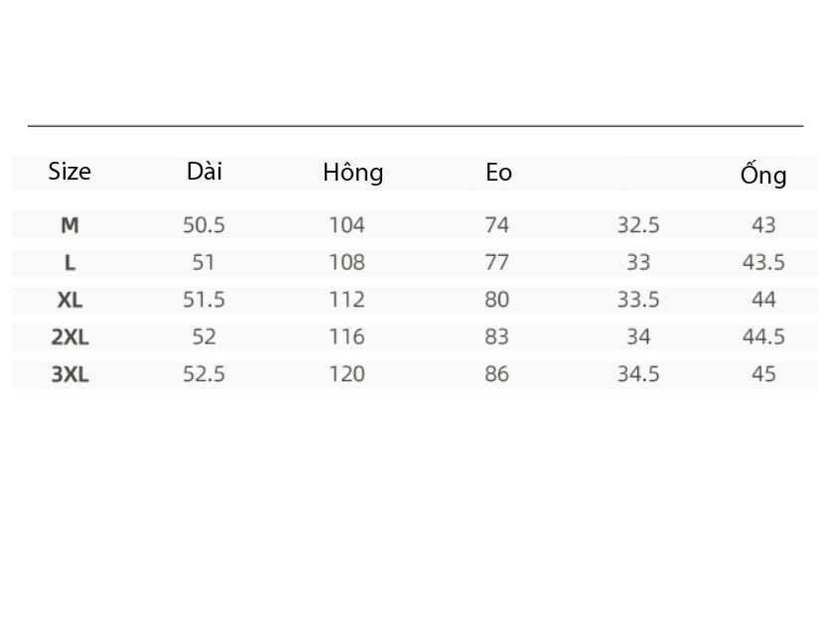Click the Dài column header

[x=205, y=172]
